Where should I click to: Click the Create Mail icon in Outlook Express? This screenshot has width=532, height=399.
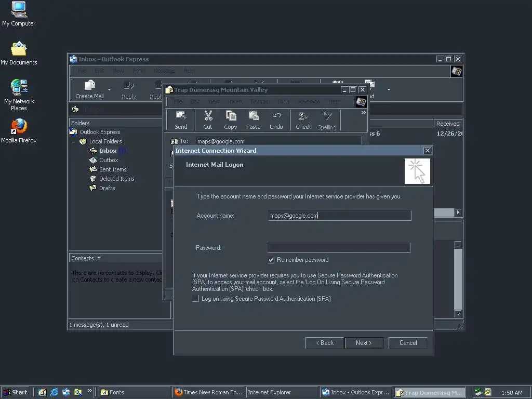point(89,89)
